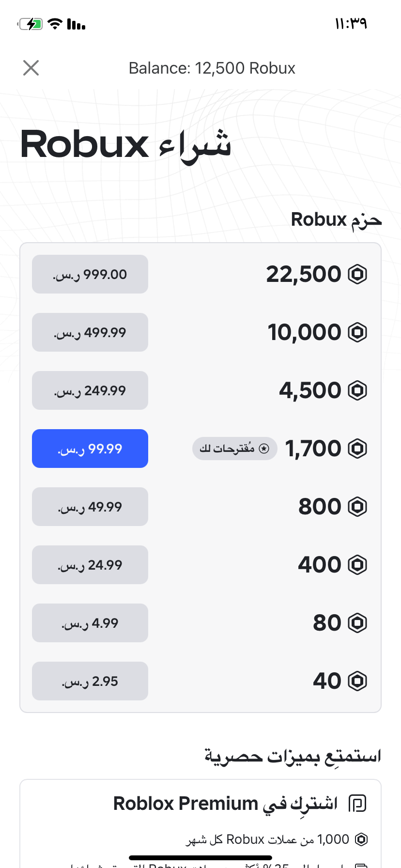The height and width of the screenshot is (868, 401).
Task: Buy 80 Robux for 4.99 SAR
Action: click(90, 623)
